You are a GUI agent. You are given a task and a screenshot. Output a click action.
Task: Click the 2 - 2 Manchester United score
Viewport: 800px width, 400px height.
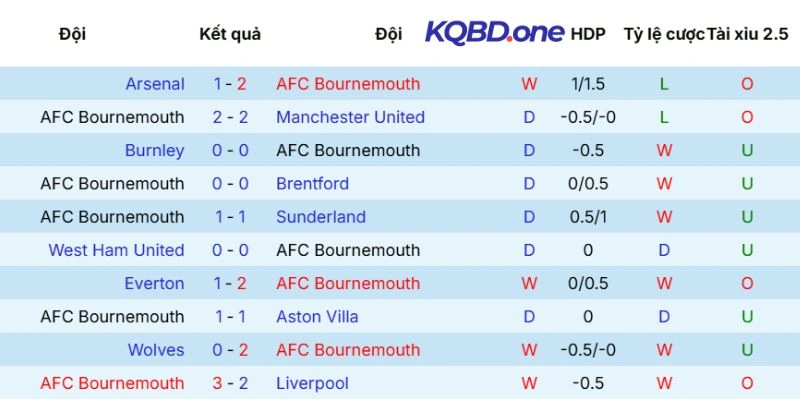click(x=230, y=117)
